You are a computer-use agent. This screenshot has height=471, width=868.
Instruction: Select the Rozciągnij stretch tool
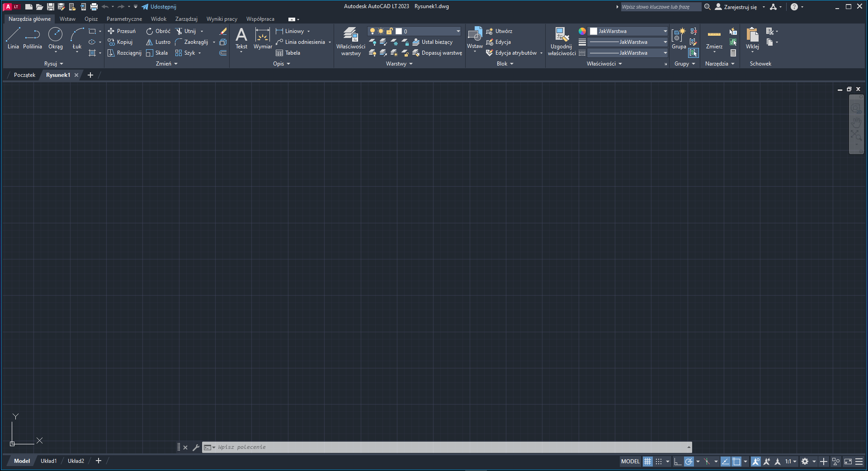[x=124, y=53]
